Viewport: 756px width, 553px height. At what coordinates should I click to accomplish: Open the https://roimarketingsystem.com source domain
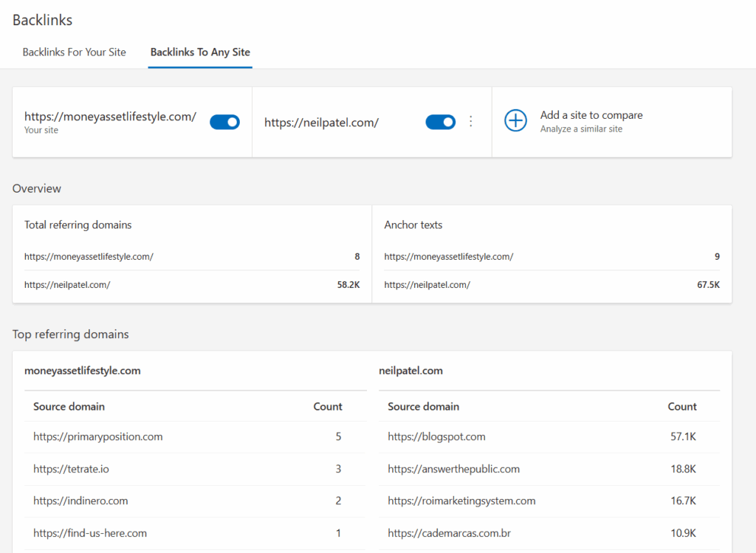click(x=461, y=501)
